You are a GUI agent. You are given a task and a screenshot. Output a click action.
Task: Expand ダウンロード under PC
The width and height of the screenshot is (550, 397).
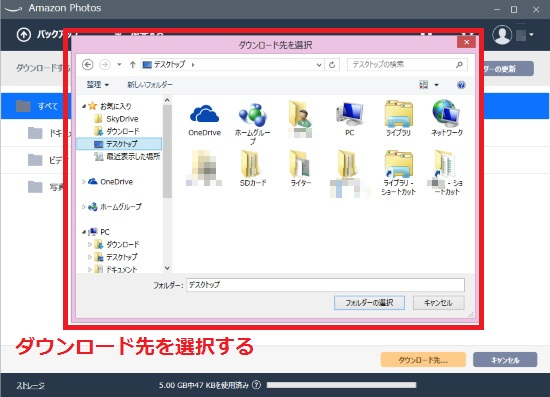coord(90,244)
